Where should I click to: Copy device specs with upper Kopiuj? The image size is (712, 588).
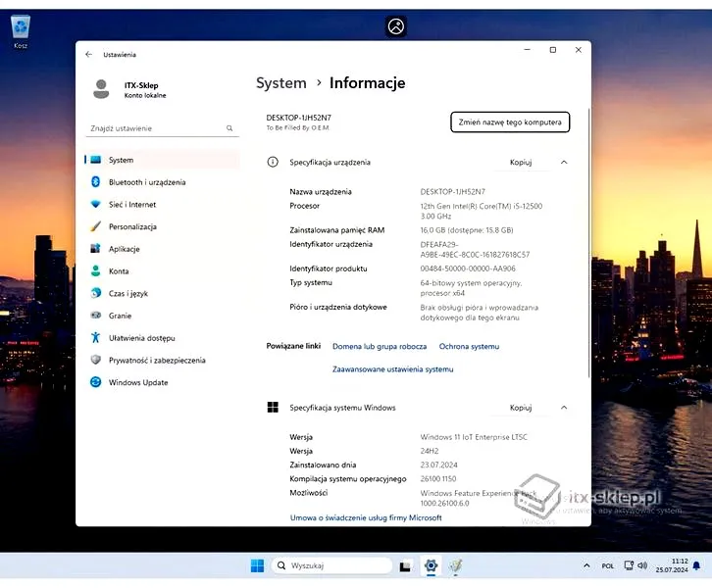(521, 162)
